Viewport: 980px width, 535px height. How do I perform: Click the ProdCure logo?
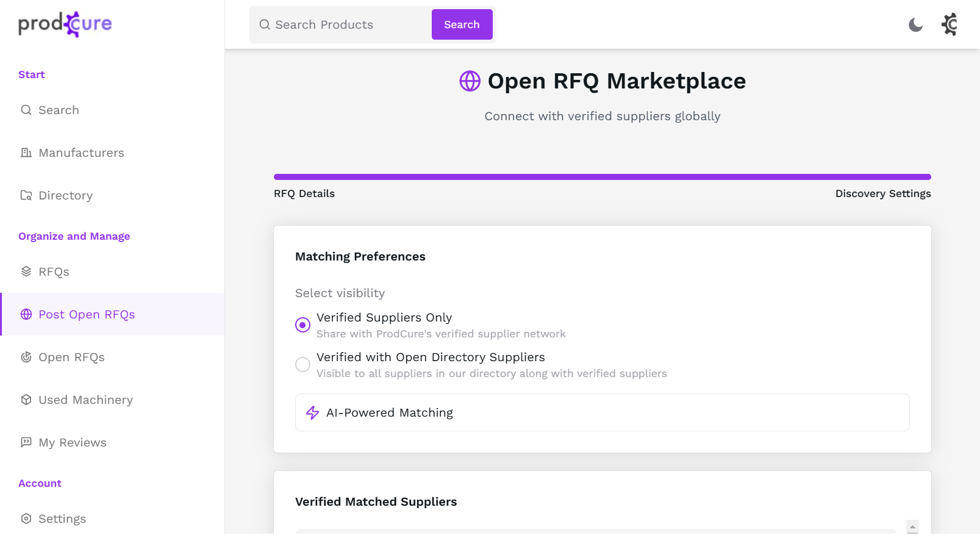coord(65,24)
